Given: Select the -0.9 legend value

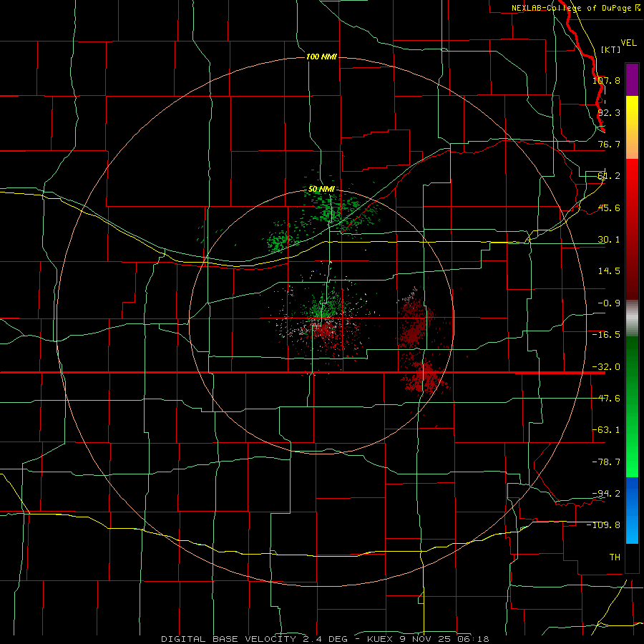Looking at the screenshot, I should click(609, 303).
